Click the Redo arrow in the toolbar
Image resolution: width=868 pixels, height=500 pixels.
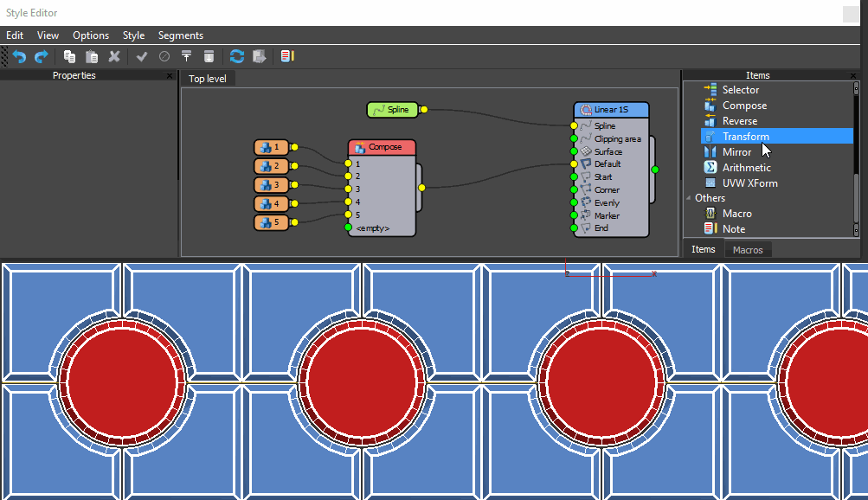[41, 57]
